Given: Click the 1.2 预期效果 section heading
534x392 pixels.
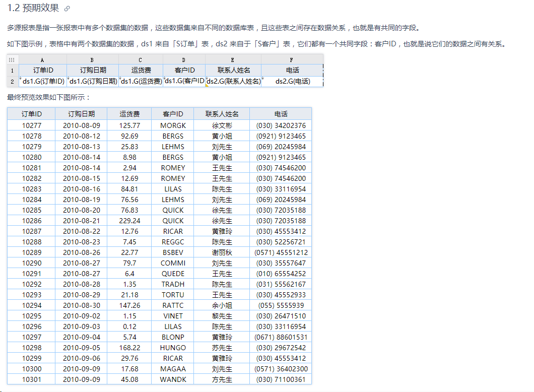Looking at the screenshot, I should tap(33, 9).
